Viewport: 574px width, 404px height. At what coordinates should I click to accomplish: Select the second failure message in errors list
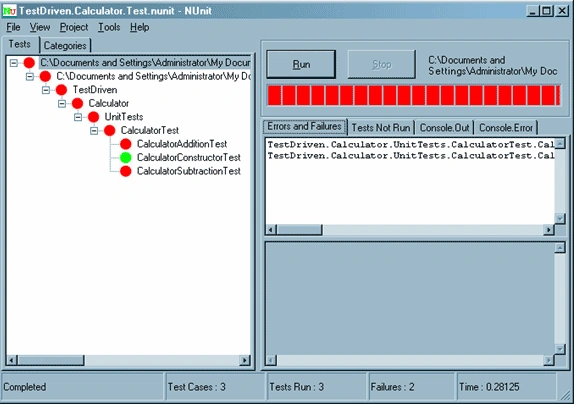click(x=411, y=156)
